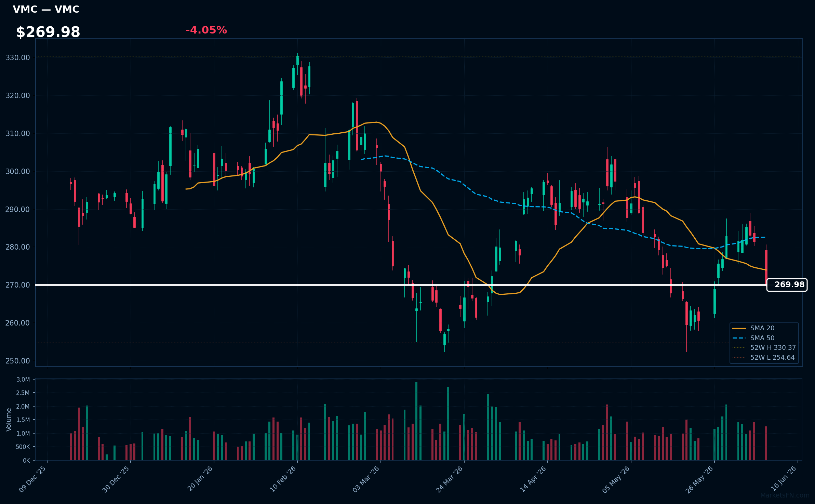
Task: Click the Volume axis title
Action: [x=9, y=420]
